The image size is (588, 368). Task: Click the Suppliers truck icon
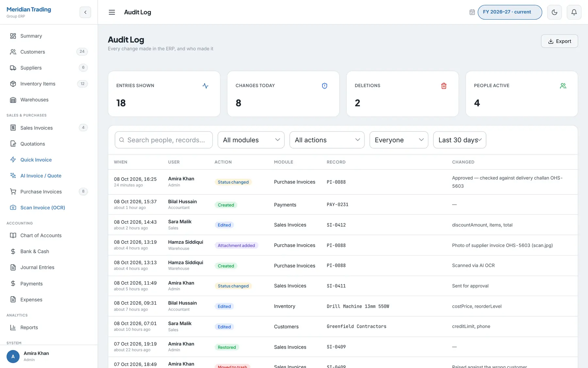pos(13,68)
